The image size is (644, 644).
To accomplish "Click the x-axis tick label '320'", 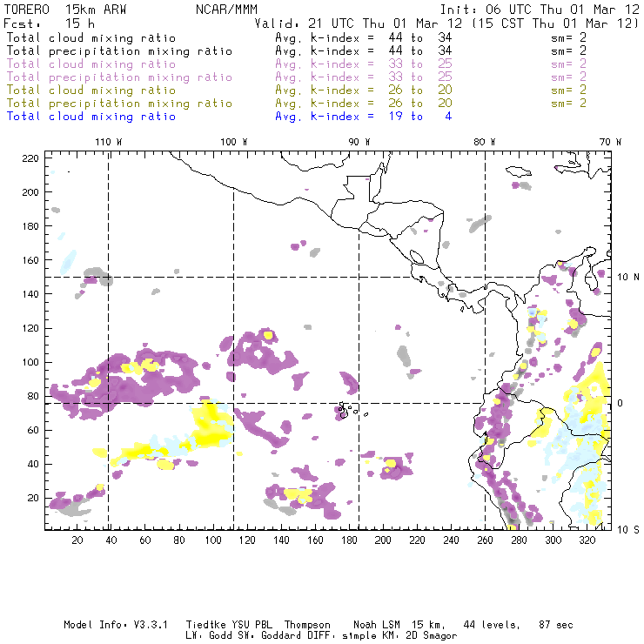I will (x=587, y=540).
